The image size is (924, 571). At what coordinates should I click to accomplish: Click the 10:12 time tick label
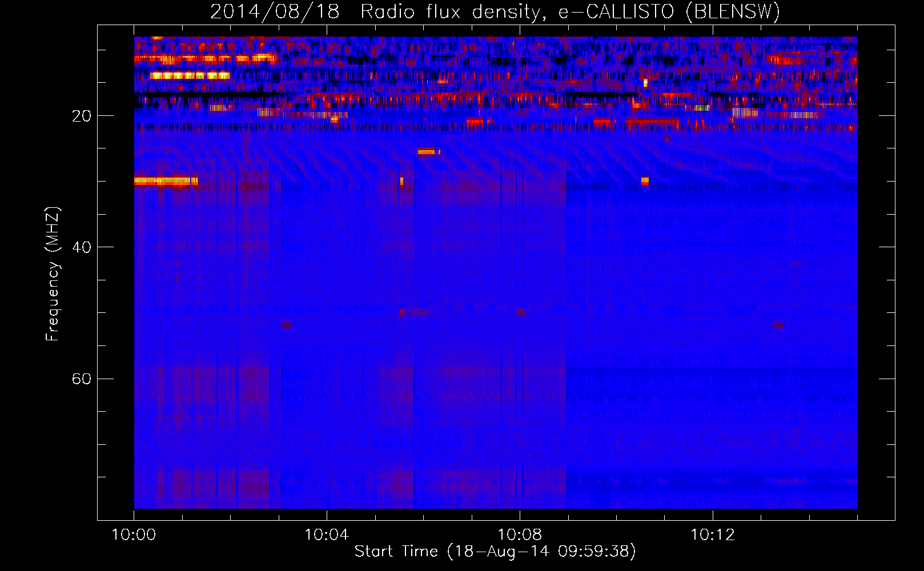point(713,535)
